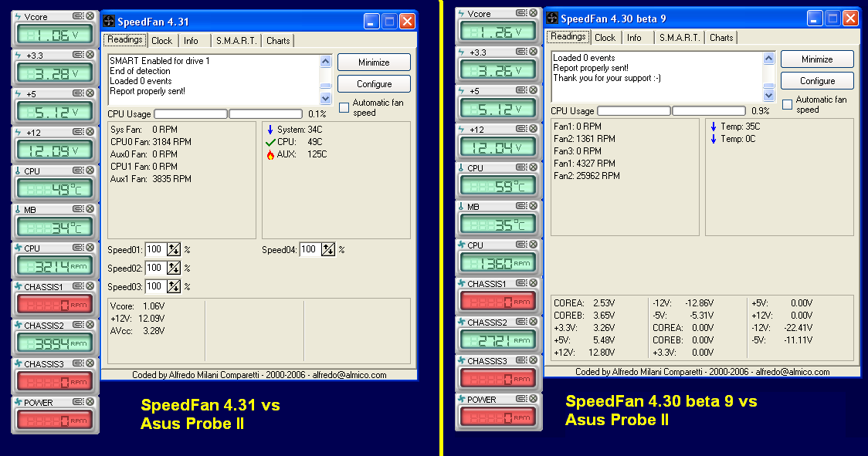Screen dimensions: 868x456
Task: Open Vcore monitor settings beside SpeedFan 4.30 beta
Action: tap(521, 12)
